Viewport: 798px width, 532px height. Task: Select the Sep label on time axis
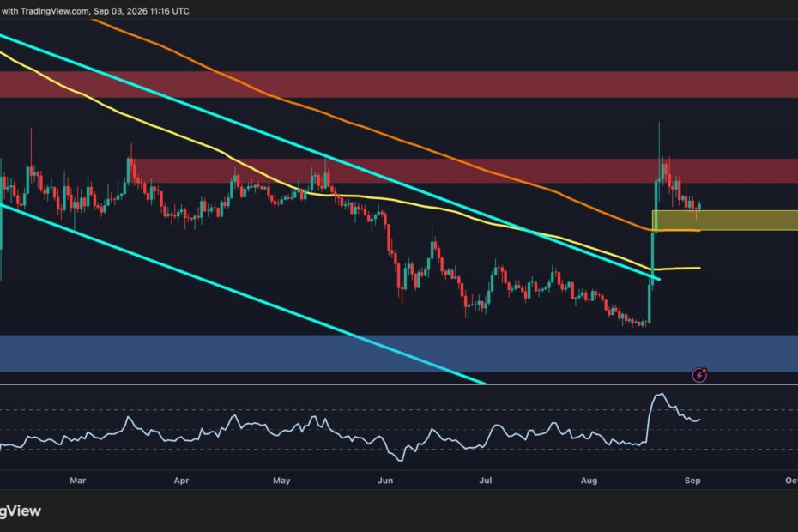tap(692, 480)
